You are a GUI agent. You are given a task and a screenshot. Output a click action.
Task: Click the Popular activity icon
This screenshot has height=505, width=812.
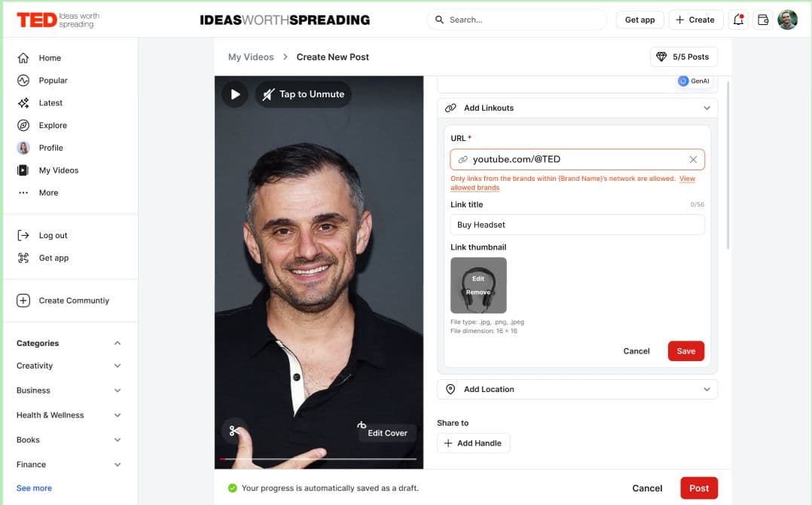[23, 81]
